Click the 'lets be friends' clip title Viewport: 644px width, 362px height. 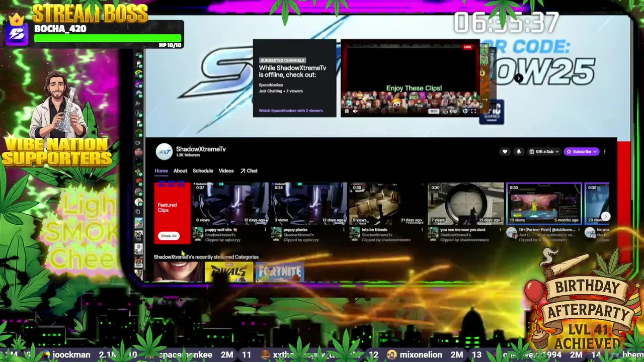[x=375, y=230]
